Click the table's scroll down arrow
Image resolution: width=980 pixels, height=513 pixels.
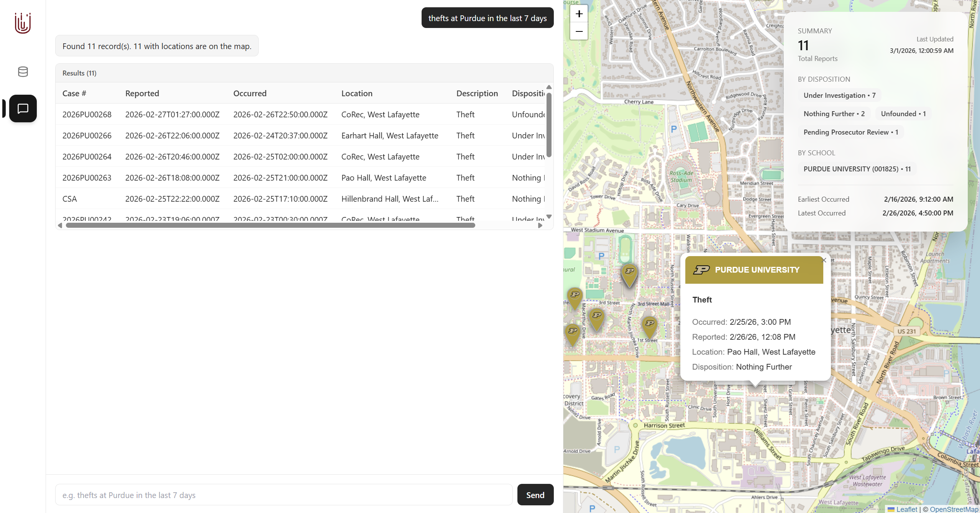549,217
